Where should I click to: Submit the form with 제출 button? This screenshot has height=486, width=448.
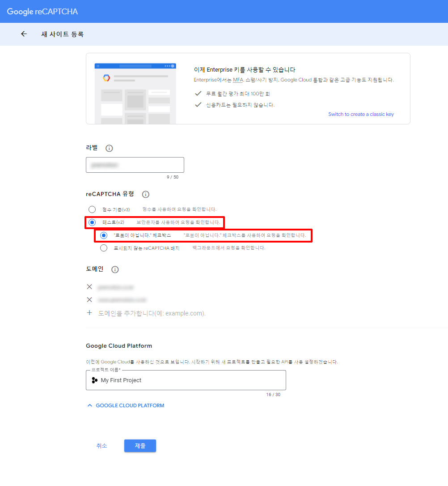(140, 446)
